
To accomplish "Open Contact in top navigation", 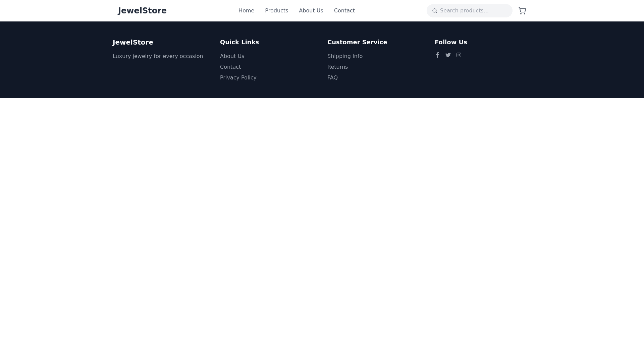I will [344, 11].
